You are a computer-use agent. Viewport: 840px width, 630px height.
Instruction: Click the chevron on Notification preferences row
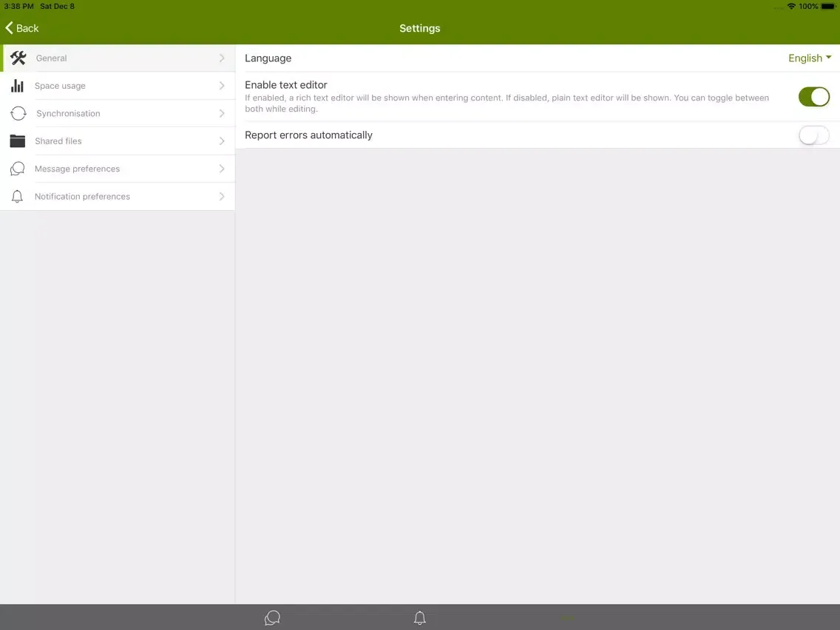(222, 197)
